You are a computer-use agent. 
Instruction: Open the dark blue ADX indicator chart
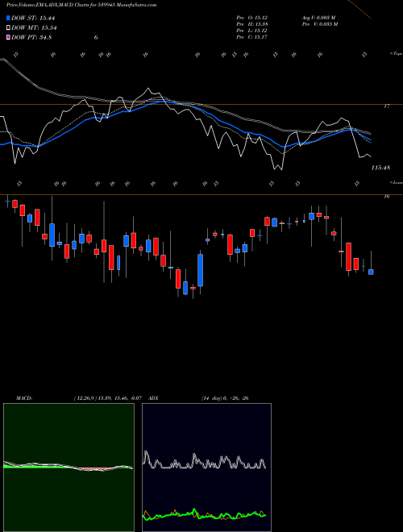pyautogui.click(x=206, y=468)
